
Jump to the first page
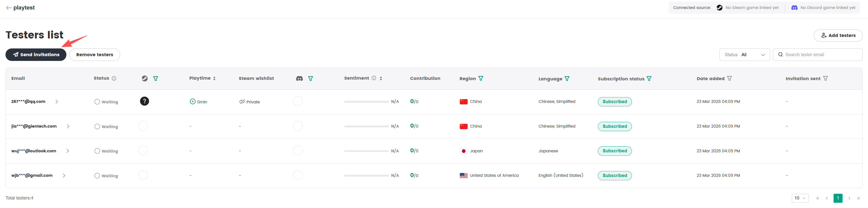click(818, 198)
